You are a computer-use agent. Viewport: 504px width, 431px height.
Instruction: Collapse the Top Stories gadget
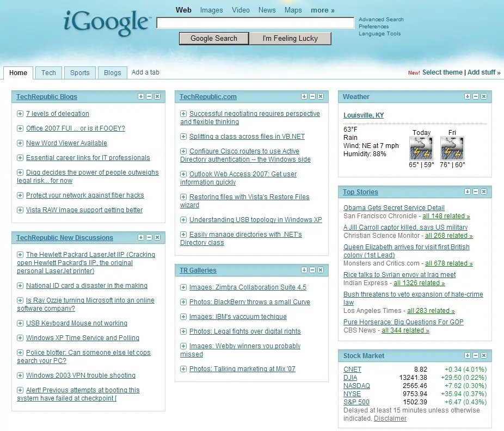tap(476, 192)
